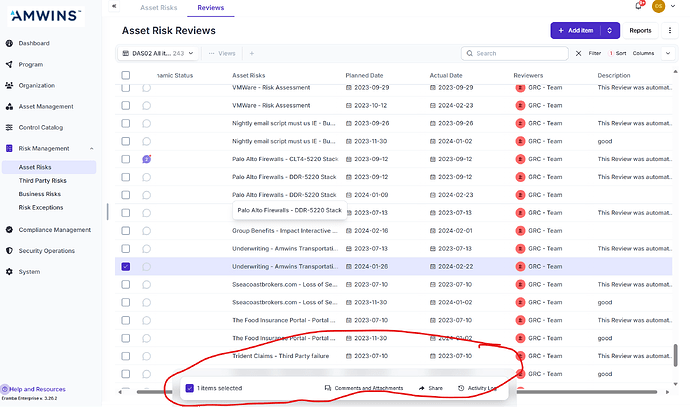Image resolution: width=690 pixels, height=407 pixels.
Task: Click the Trident Claims - Third Party failure cell
Action: 281,356
